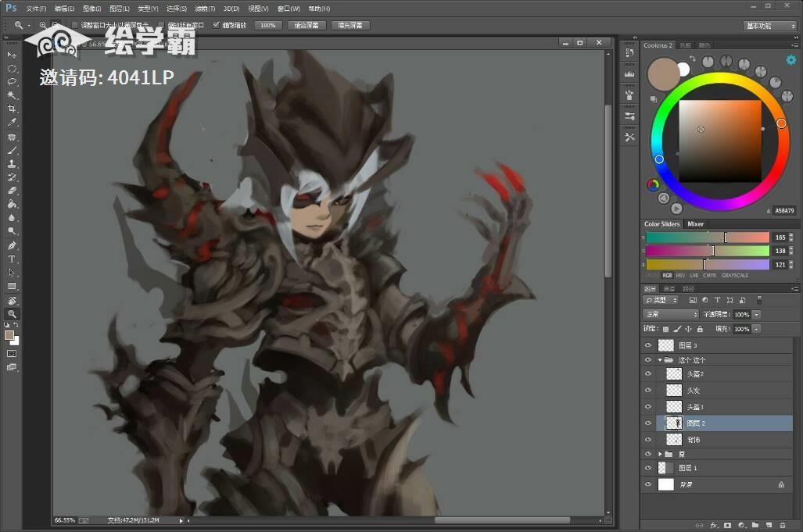The height and width of the screenshot is (532, 803).
Task: Create a new layer icon
Action: [769, 525]
